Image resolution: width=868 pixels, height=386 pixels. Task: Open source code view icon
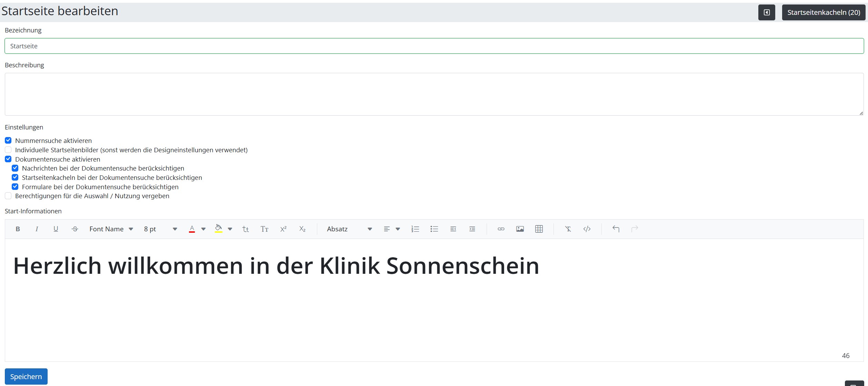[587, 229]
